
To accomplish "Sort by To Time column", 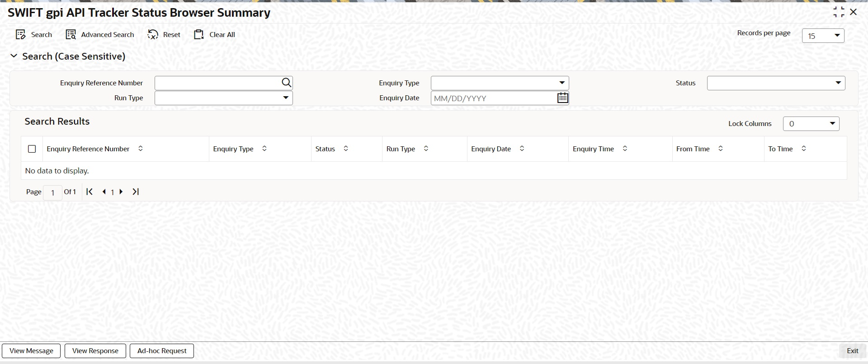I will point(804,149).
